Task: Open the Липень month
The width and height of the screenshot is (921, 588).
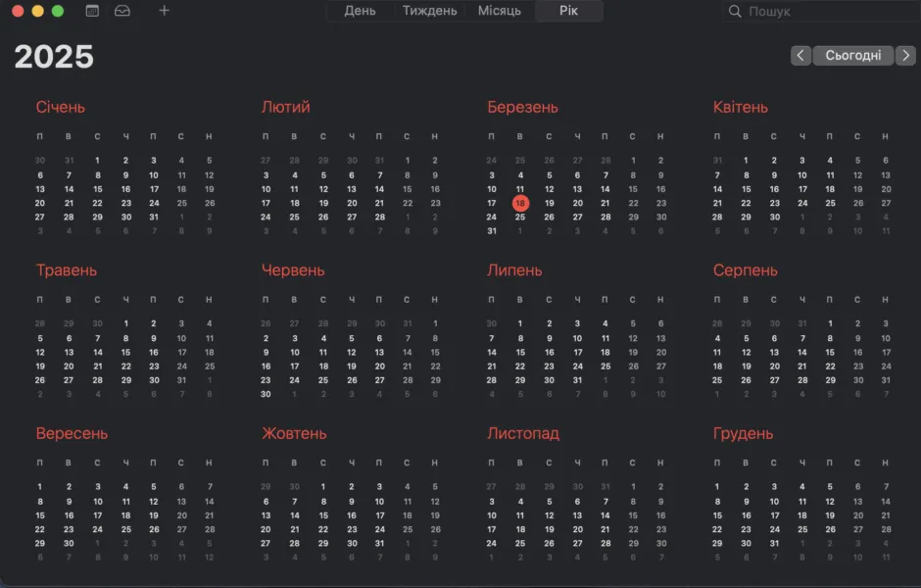Action: pyautogui.click(x=514, y=270)
